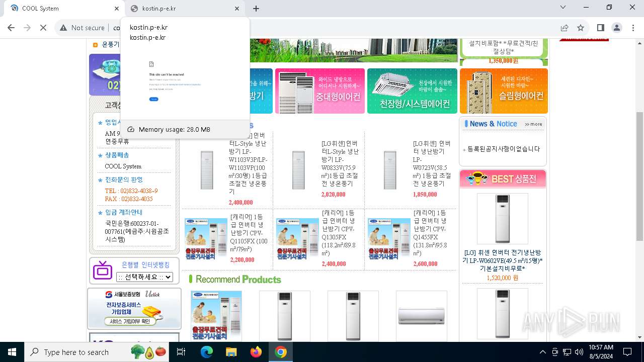This screenshot has height=362, width=644.
Task: Open the LP-W0723V product title link
Action: point(432,163)
